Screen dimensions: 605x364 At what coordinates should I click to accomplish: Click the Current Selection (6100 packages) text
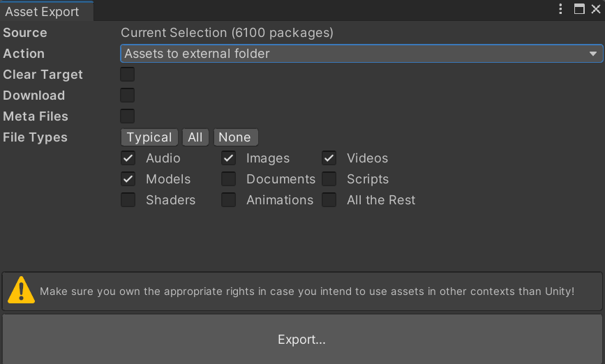[227, 33]
